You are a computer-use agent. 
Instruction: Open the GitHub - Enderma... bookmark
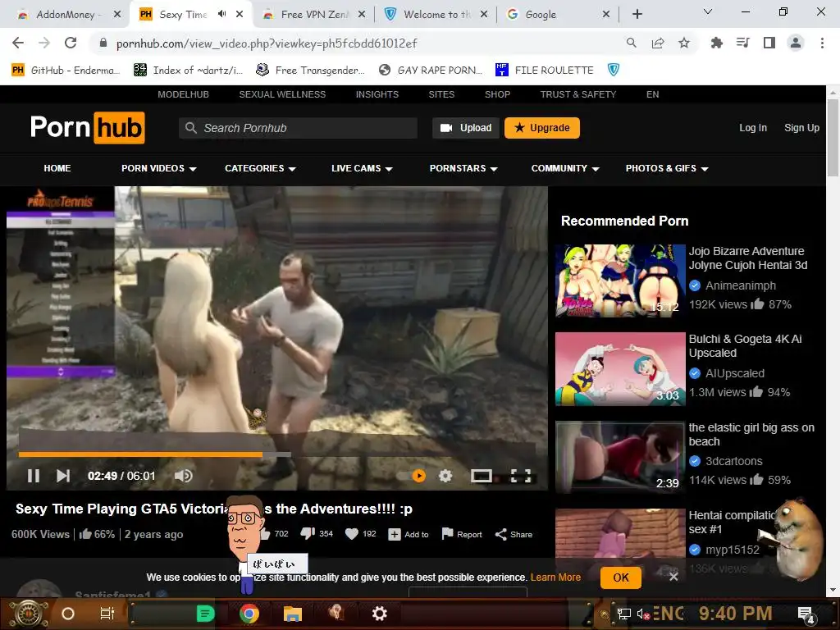66,70
